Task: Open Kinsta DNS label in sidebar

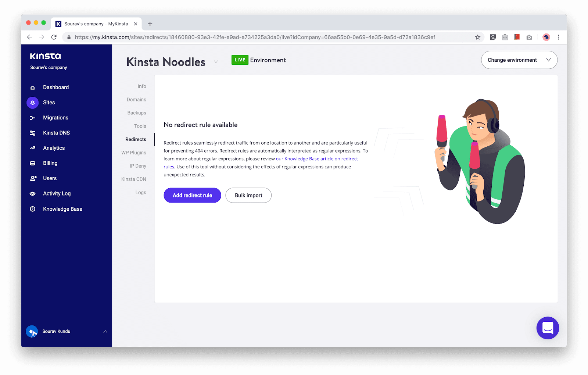Action: click(56, 133)
